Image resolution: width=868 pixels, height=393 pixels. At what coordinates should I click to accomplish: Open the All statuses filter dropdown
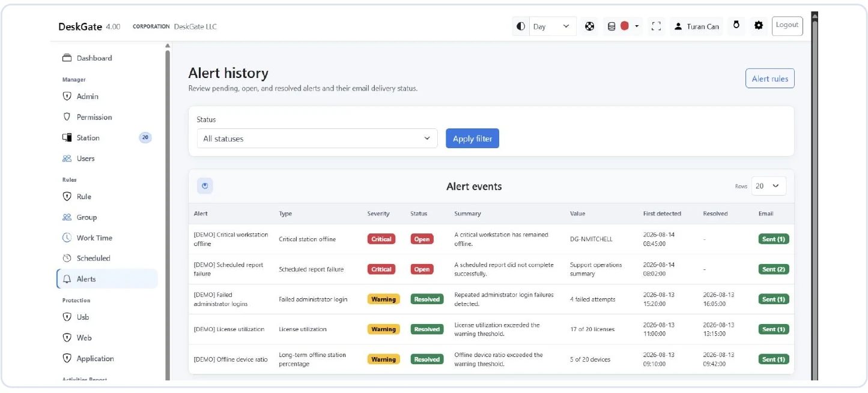coord(317,139)
